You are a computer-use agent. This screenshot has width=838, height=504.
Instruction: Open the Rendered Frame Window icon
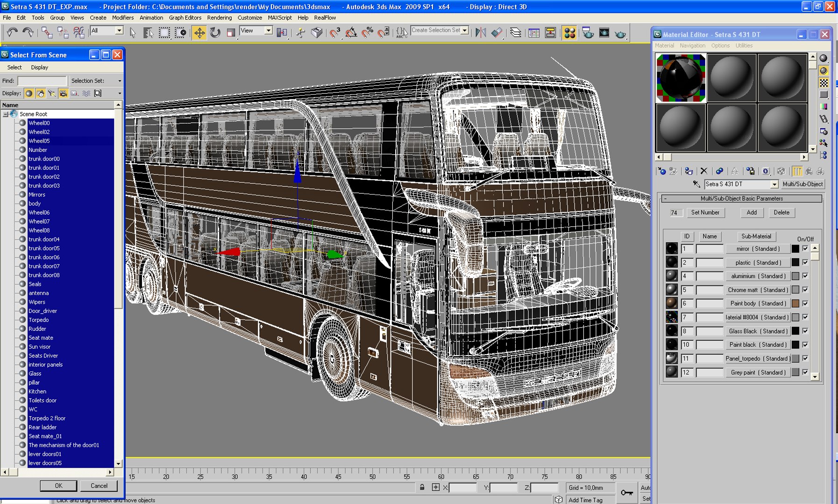[x=604, y=32]
